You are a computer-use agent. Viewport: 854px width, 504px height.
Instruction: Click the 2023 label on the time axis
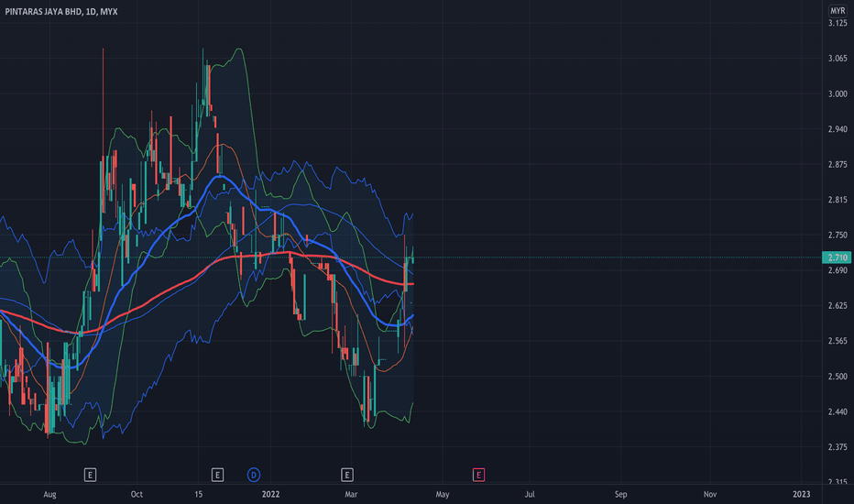point(801,494)
